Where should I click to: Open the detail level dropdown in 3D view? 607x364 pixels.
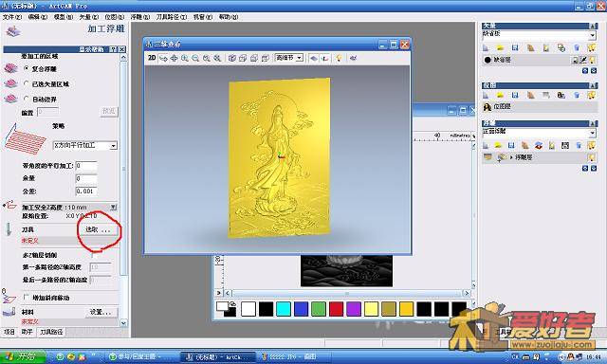pyautogui.click(x=300, y=58)
